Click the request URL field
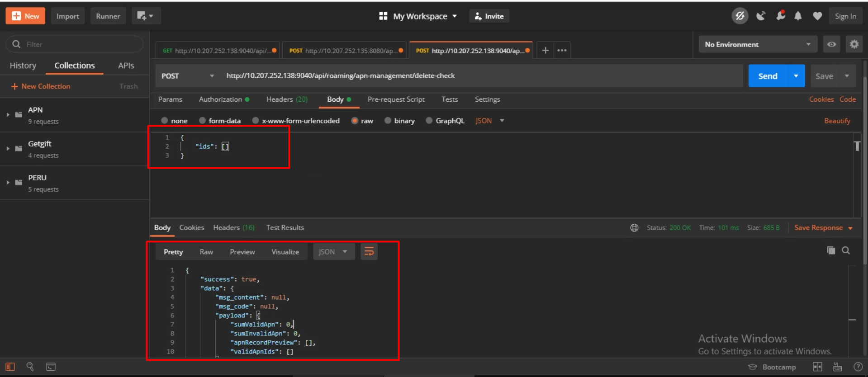Viewport: 868px width, 377px height. (x=479, y=76)
